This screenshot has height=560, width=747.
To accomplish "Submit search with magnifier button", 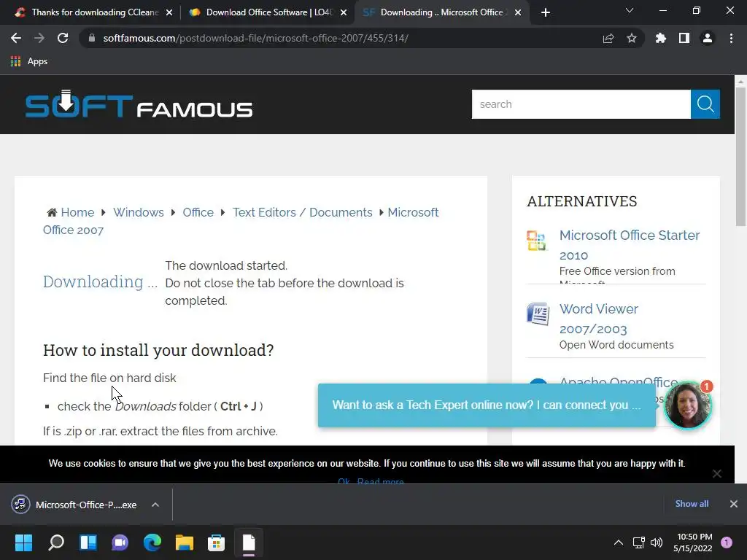I will (705, 104).
